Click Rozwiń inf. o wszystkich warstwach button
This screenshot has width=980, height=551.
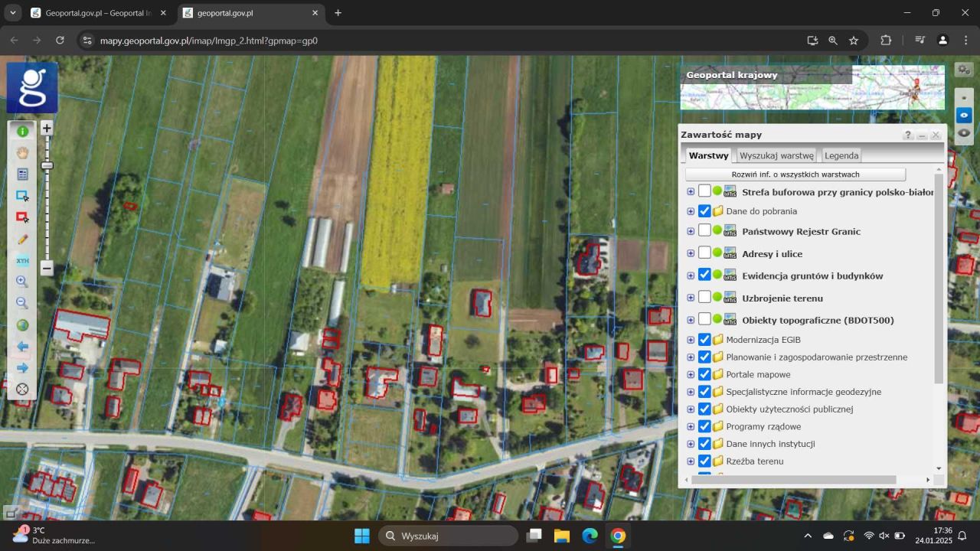[795, 174]
